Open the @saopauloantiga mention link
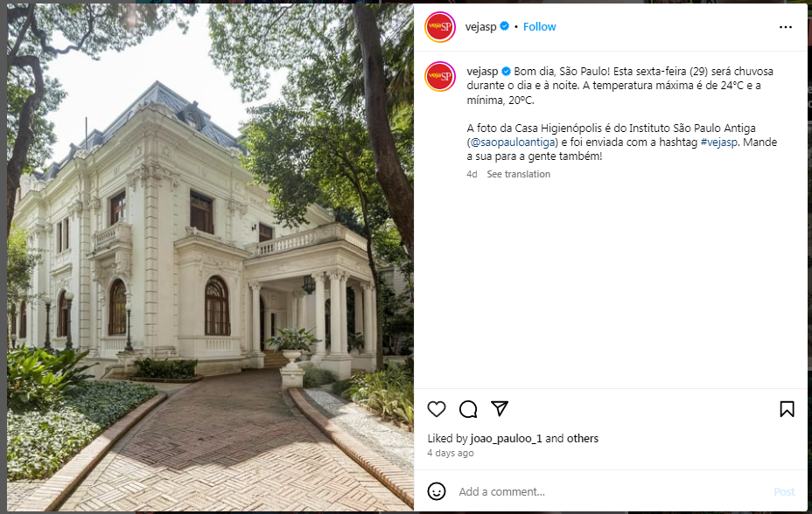This screenshot has width=812, height=514. 513,142
